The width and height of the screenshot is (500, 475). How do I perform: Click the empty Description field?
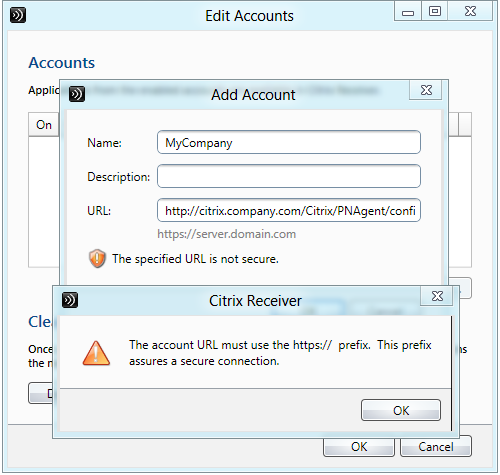coord(289,176)
